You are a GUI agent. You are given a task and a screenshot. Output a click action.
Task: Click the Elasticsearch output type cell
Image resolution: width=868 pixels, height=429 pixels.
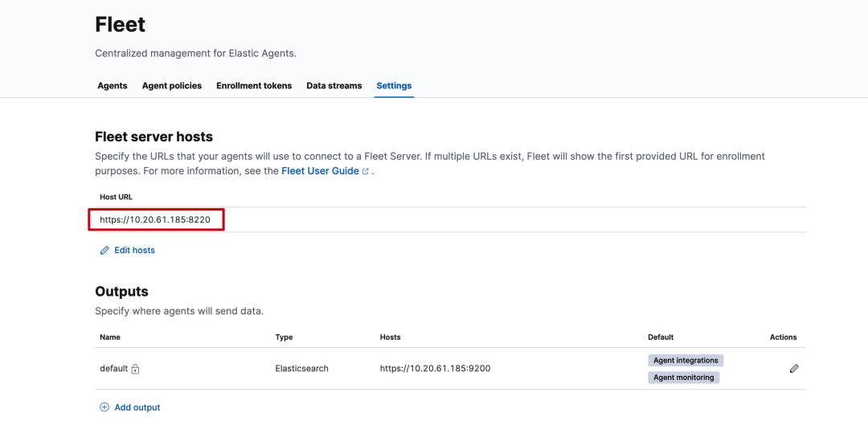pyautogui.click(x=301, y=369)
